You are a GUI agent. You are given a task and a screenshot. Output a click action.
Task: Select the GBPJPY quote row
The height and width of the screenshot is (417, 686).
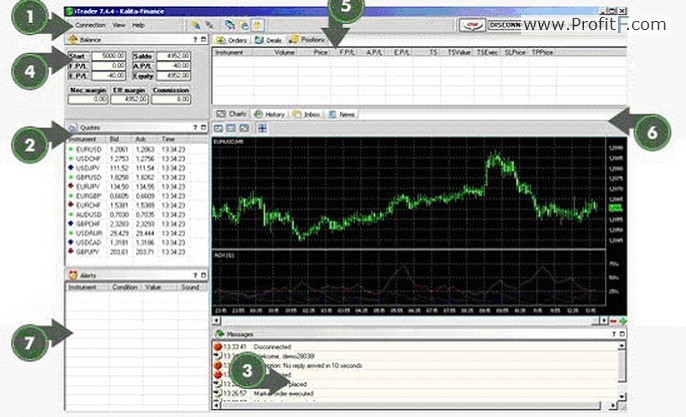136,252
